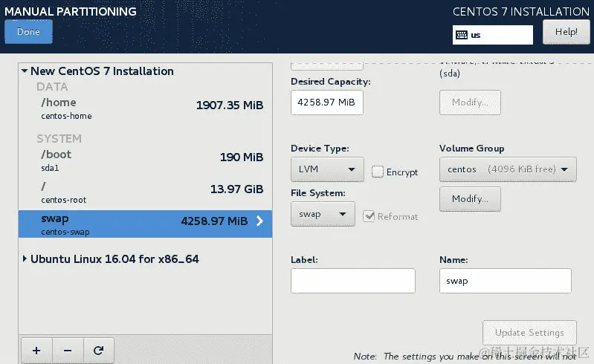Click the arrow chevron on swap row
The image size is (594, 364).
click(x=259, y=221)
